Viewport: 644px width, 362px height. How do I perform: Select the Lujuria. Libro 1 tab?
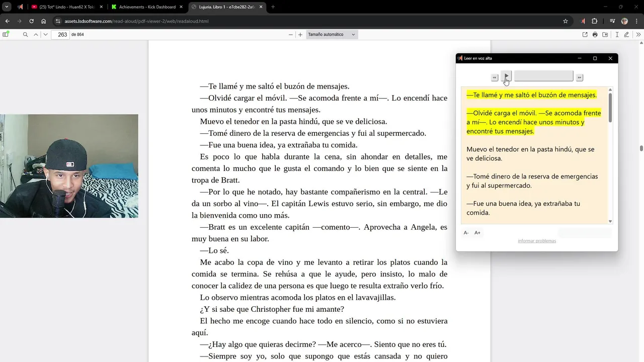coord(227,7)
